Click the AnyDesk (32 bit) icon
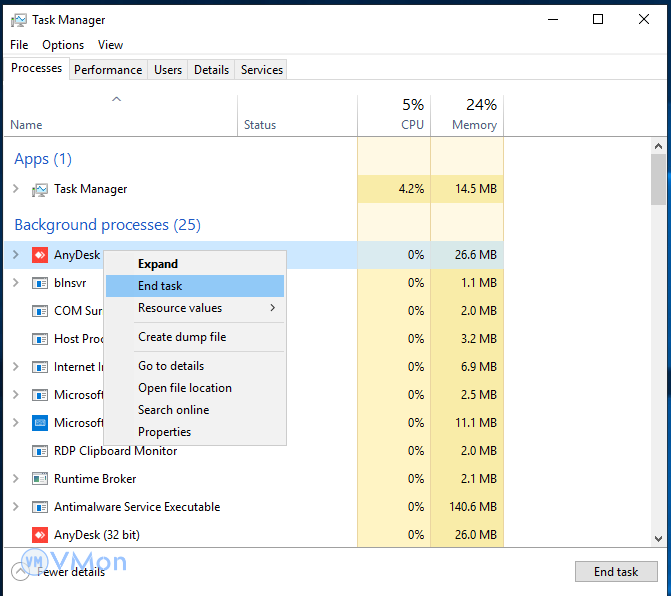The height and width of the screenshot is (596, 671). (40, 535)
